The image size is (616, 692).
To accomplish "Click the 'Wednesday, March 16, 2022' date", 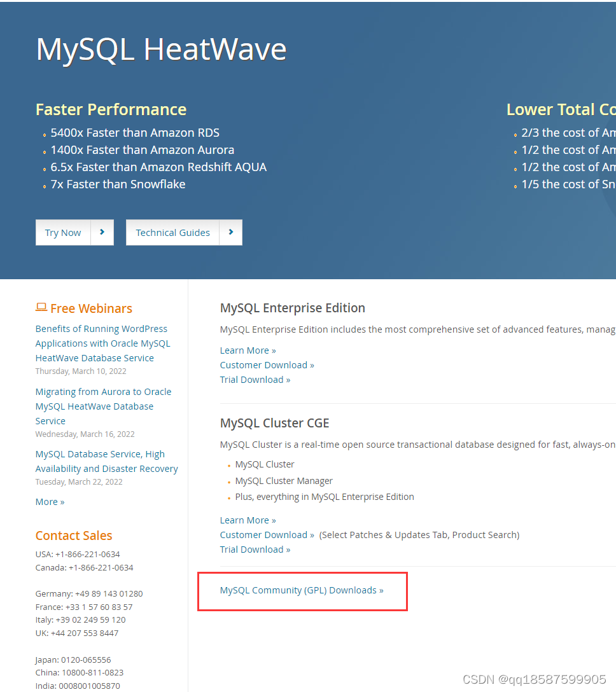I will coord(85,434).
